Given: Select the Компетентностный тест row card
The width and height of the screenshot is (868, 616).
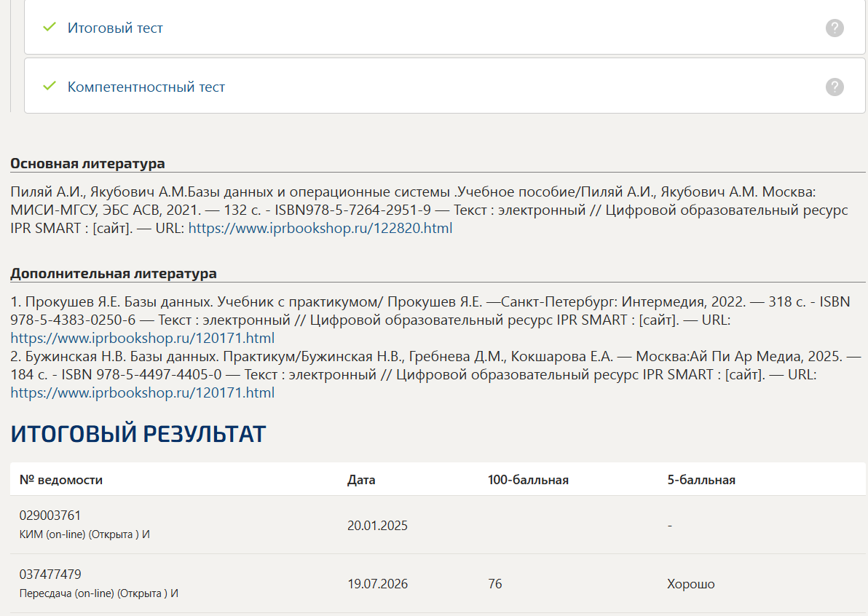Looking at the screenshot, I should click(444, 86).
